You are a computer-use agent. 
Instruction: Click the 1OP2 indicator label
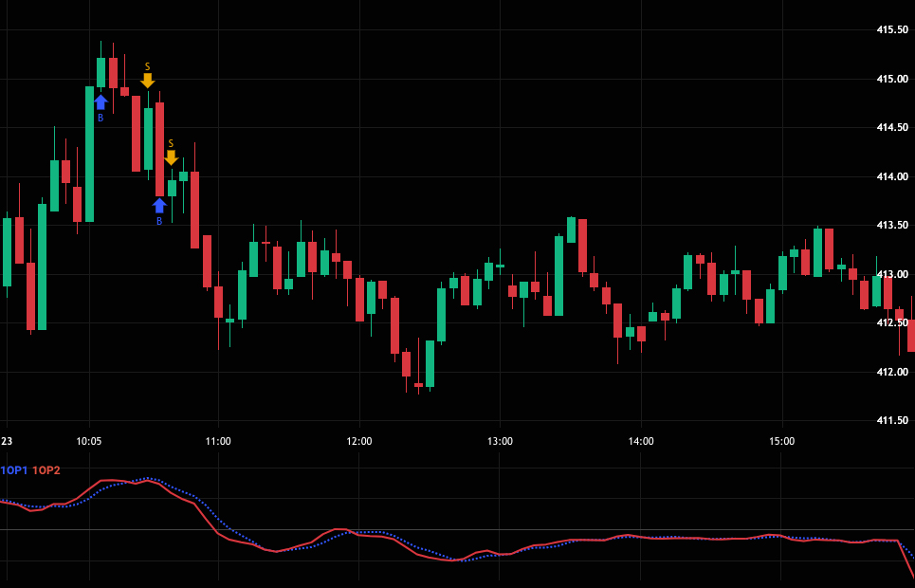tap(46, 470)
